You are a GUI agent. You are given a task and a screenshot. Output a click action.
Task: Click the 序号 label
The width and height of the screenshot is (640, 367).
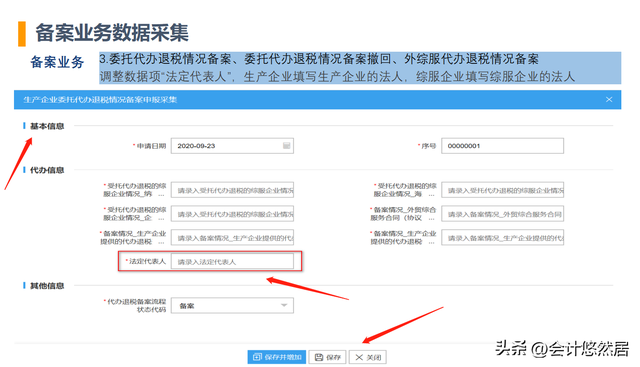(429, 146)
